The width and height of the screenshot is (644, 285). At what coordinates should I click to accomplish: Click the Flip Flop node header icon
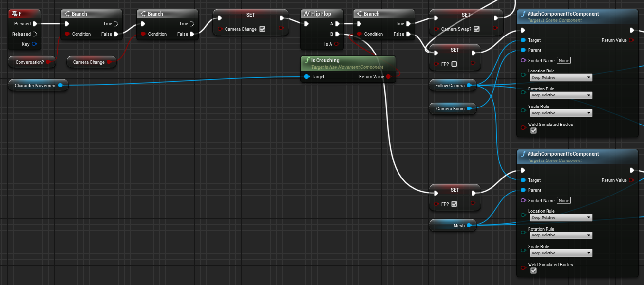click(306, 14)
